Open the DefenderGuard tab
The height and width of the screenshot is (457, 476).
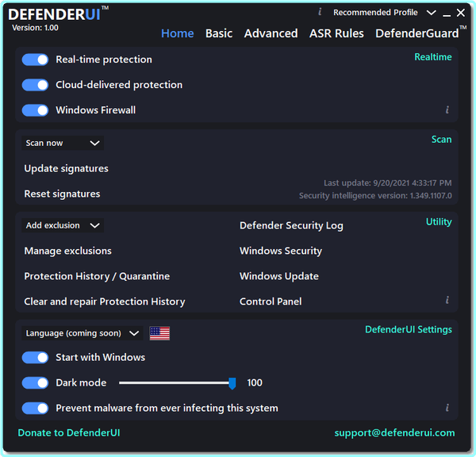pyautogui.click(x=420, y=33)
